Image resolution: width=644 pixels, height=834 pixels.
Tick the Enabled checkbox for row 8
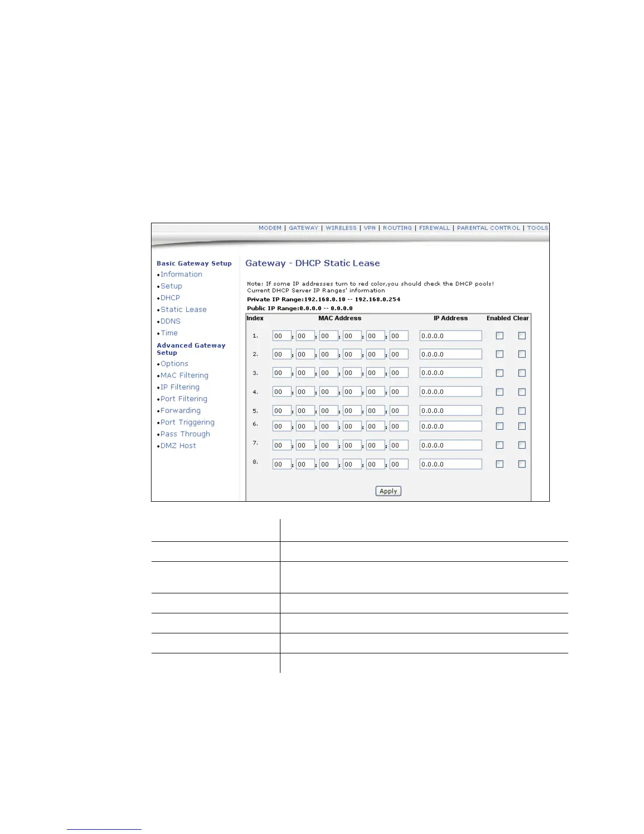500,464
